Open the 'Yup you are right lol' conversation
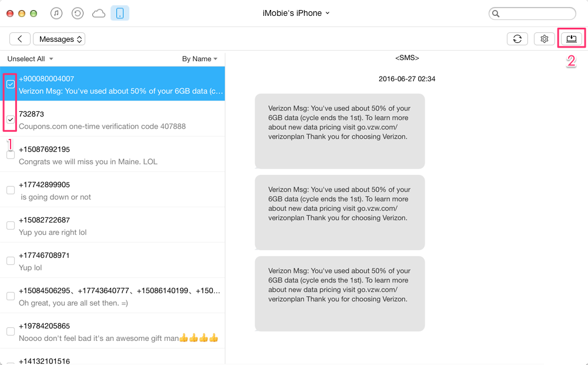The height and width of the screenshot is (365, 588). tap(112, 225)
